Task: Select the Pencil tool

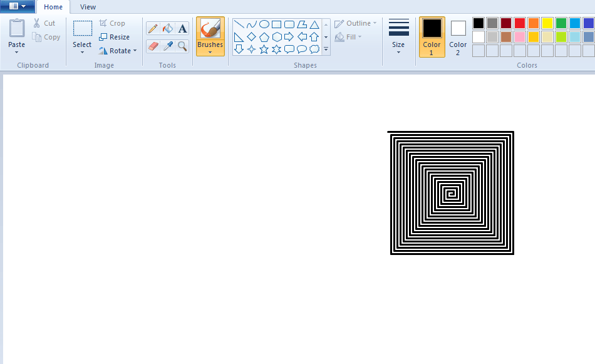Action: click(153, 28)
